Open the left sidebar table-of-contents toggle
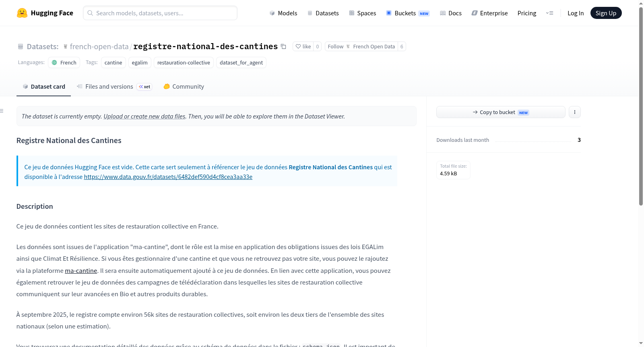This screenshot has height=347, width=644. tap(2, 111)
